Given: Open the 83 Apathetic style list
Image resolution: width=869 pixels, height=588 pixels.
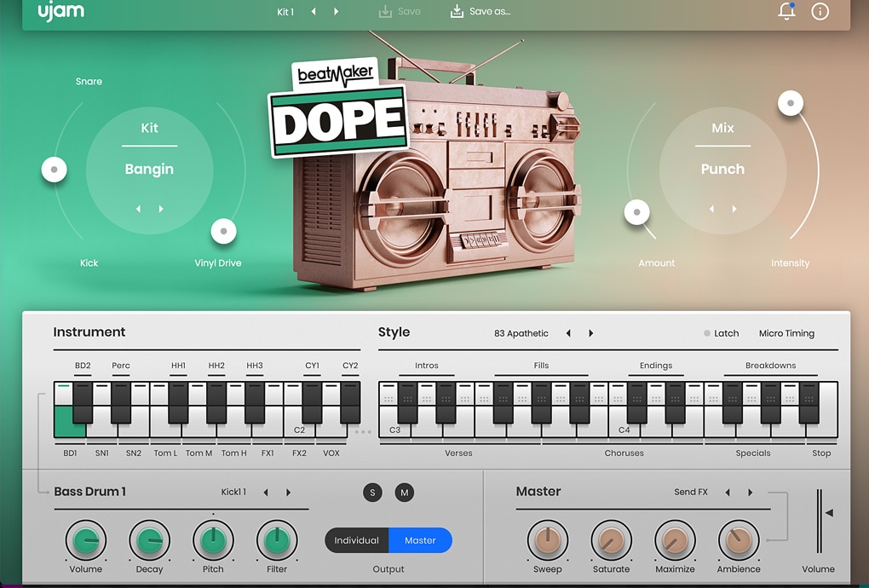Looking at the screenshot, I should [x=521, y=333].
